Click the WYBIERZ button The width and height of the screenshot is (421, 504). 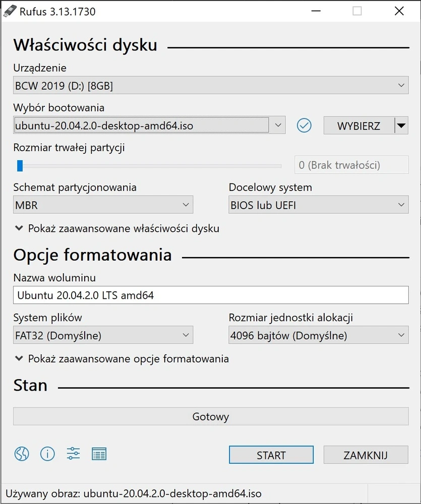click(x=359, y=125)
